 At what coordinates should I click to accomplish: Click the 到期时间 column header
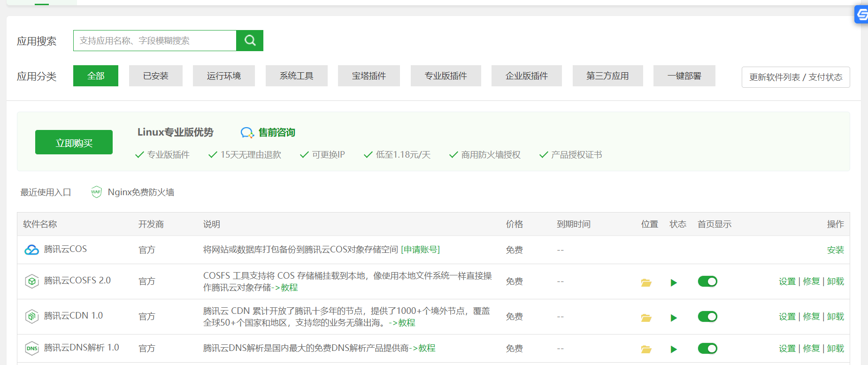click(x=574, y=224)
